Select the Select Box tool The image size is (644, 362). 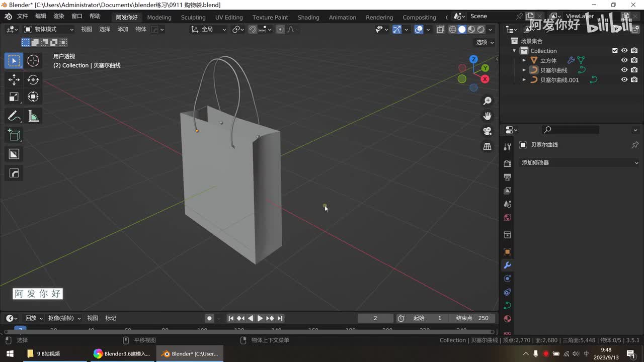[14, 61]
